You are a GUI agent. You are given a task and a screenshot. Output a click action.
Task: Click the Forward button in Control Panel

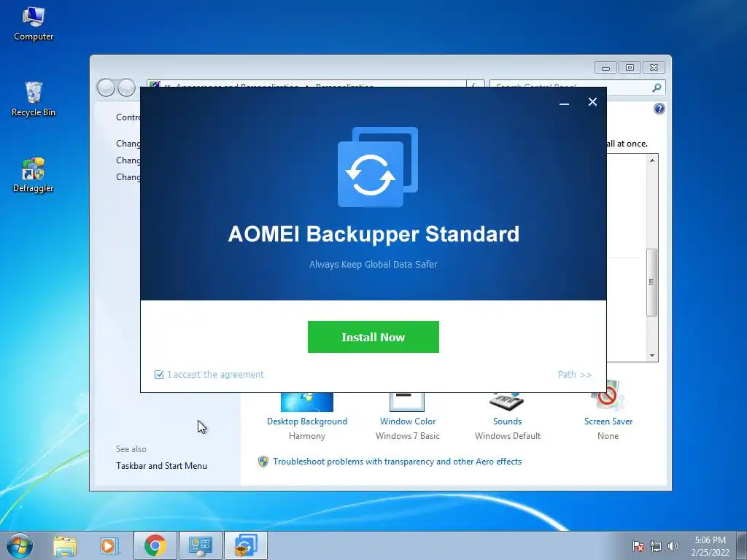[127, 87]
